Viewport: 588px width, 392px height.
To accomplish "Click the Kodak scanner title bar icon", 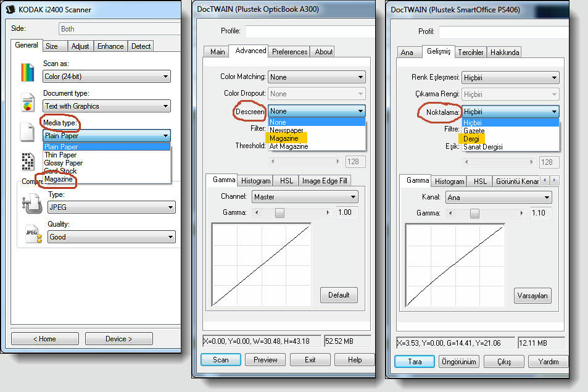I will [x=10, y=10].
